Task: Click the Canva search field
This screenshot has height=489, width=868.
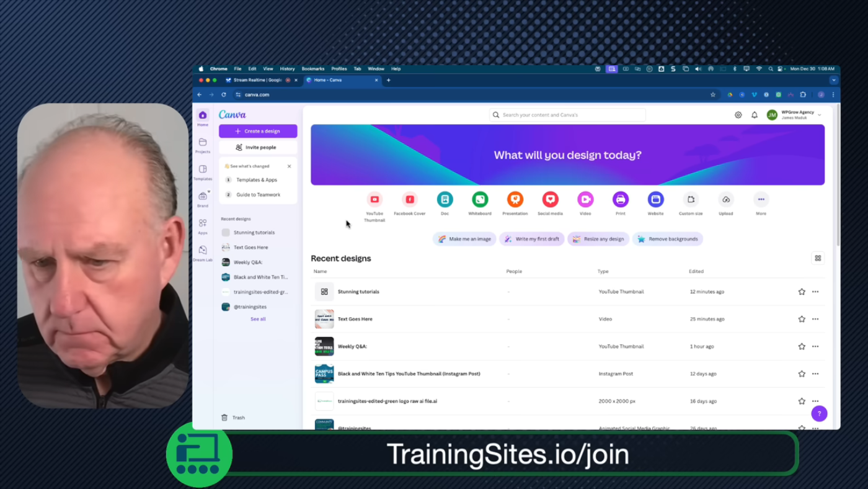Action: (x=567, y=115)
